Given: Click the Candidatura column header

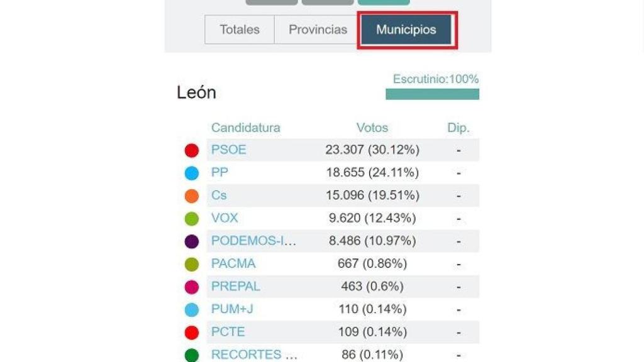Looking at the screenshot, I should [246, 127].
